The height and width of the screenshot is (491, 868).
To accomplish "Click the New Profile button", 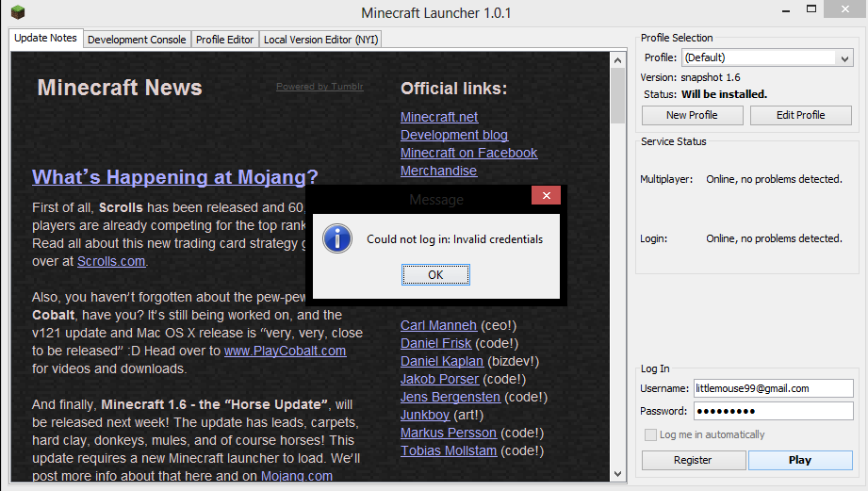I will tap(692, 115).
